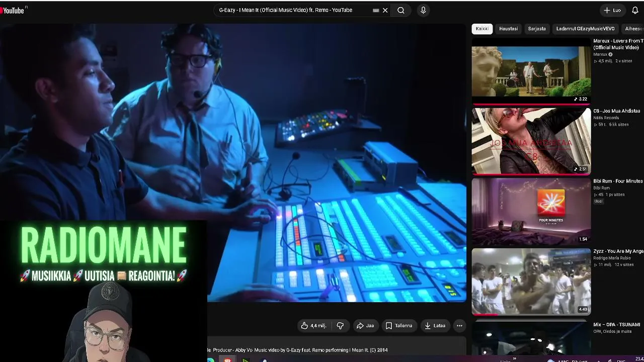Open the OPA TSUNAMI mix thumbnail
Image resolution: width=644 pixels, height=362 pixels.
(x=531, y=338)
